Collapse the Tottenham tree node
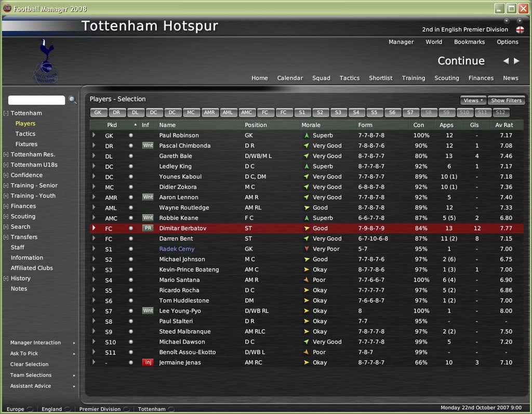532x414 pixels. click(x=6, y=113)
